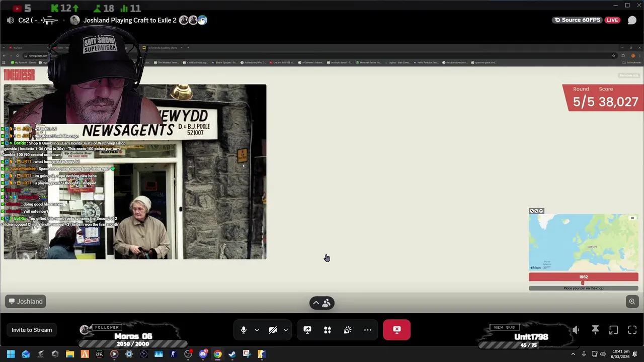Open OBS Studio from the taskbar

[188, 354]
